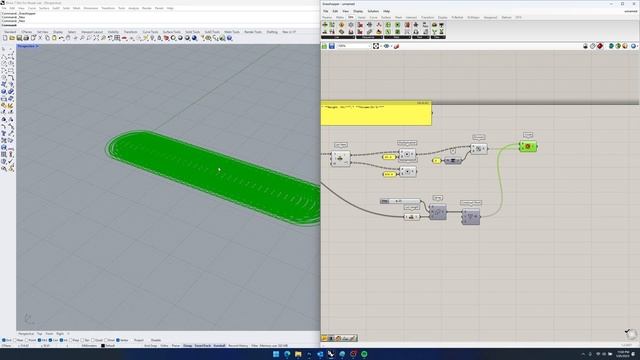Click Disable in the osnap bar
The width and height of the screenshot is (640, 360).
point(156,340)
